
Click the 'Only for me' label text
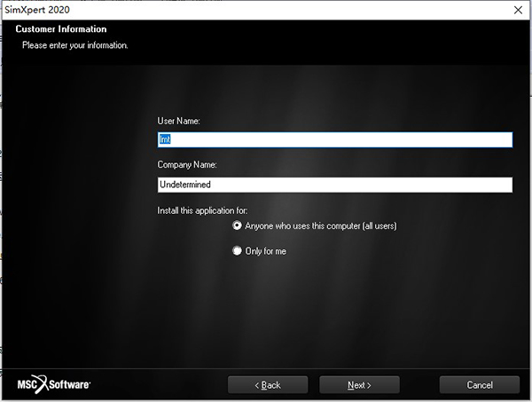265,251
